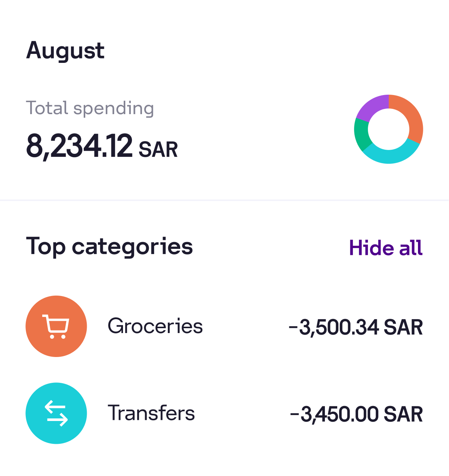Click the divider line below total spending
449x476 pixels.
[x=224, y=200]
